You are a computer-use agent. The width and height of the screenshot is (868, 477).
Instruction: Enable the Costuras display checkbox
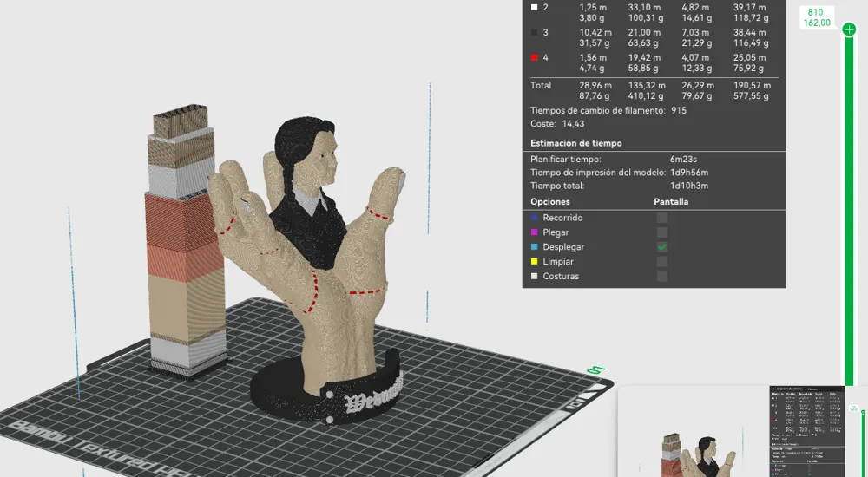click(662, 276)
